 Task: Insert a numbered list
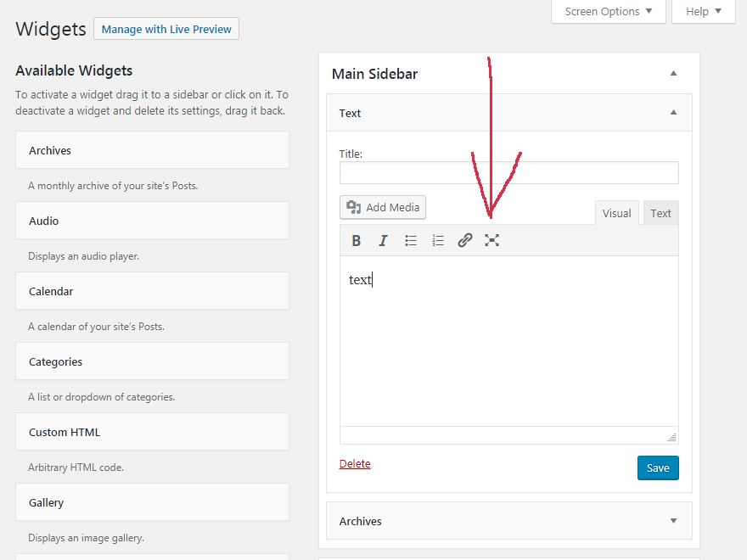pos(438,241)
